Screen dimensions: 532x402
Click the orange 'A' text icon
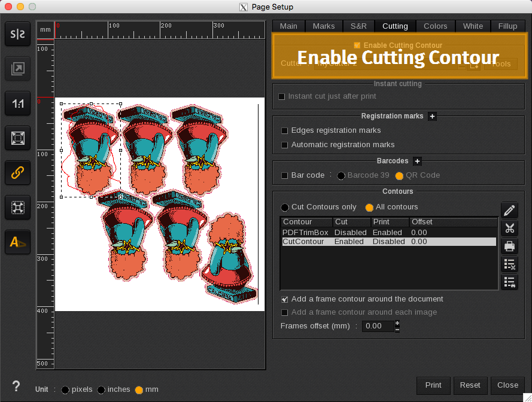pyautogui.click(x=18, y=242)
